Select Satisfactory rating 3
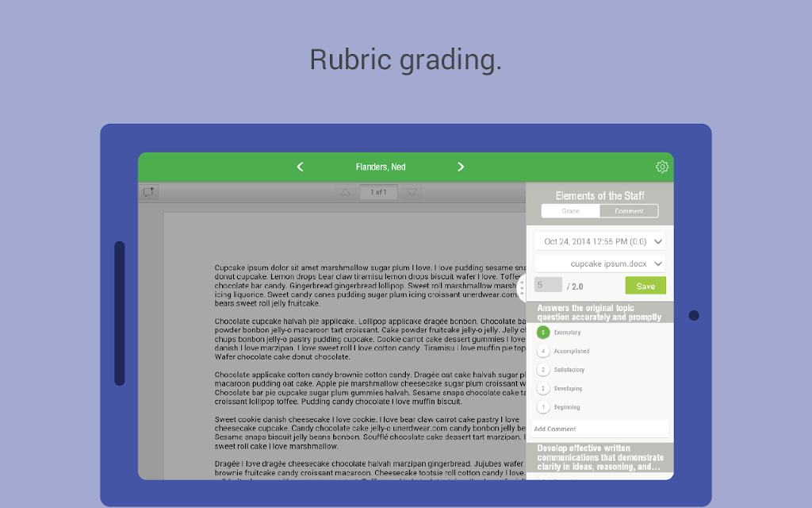The width and height of the screenshot is (812, 508). point(543,370)
